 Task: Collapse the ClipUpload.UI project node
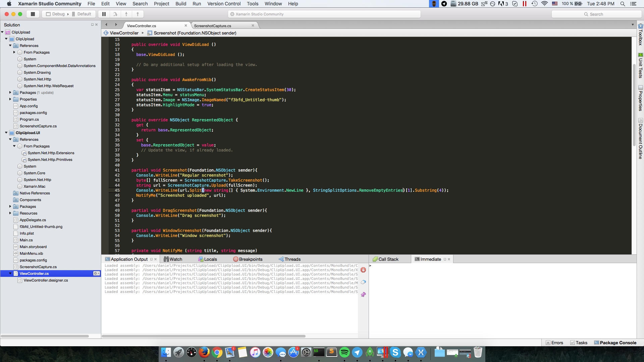point(6,133)
